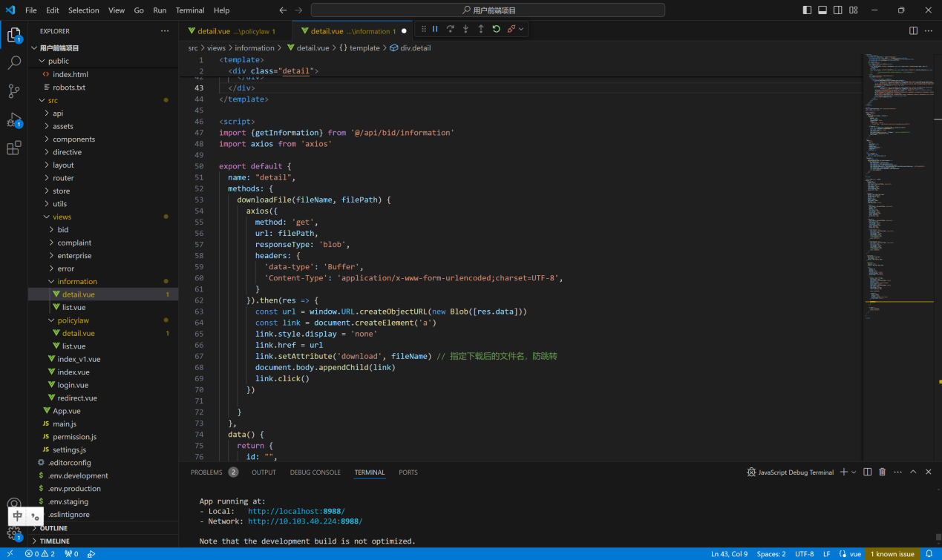Open the Run and Debug view

[x=14, y=119]
